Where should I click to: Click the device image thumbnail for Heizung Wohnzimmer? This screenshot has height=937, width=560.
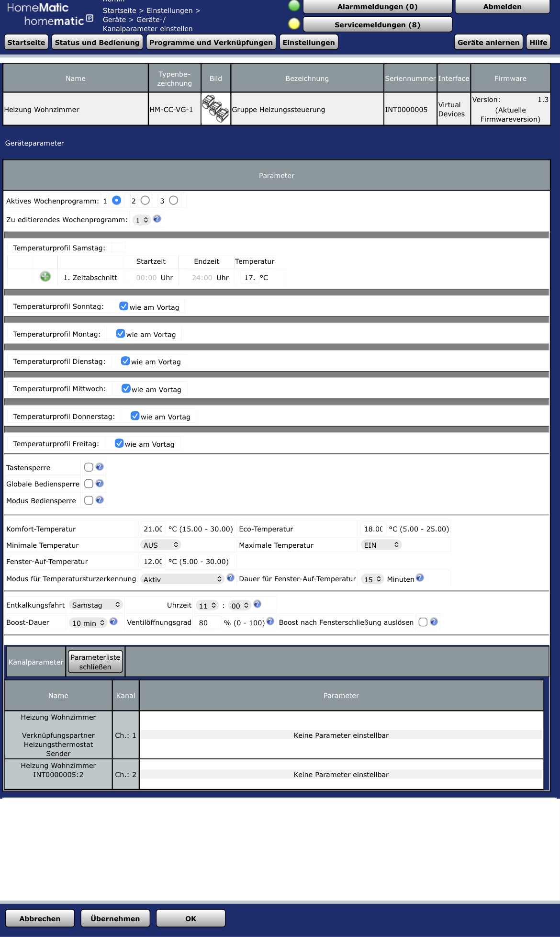pyautogui.click(x=215, y=109)
